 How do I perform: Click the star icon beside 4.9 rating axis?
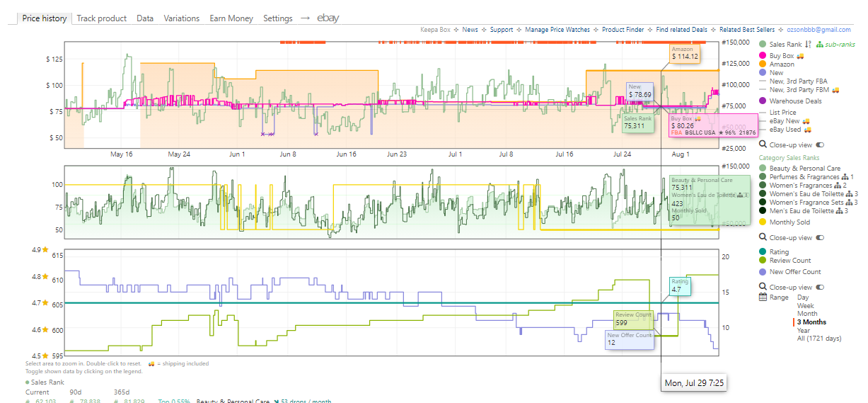45,250
